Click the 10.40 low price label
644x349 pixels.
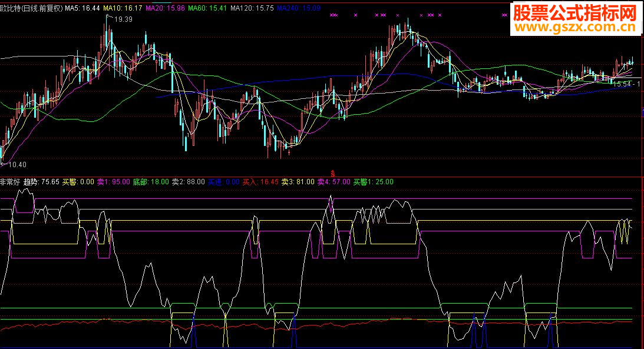[17, 164]
